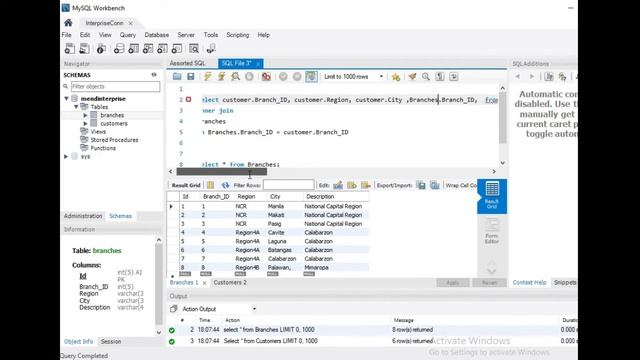The height and width of the screenshot is (360, 640).
Task: Search table data icon in main toolbar
Action: pyautogui.click(x=194, y=49)
